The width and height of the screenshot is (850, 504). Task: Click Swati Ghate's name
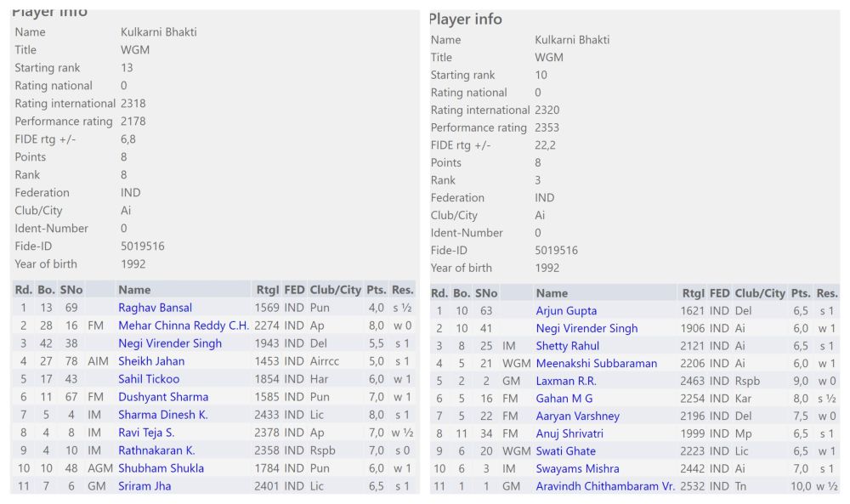(565, 451)
